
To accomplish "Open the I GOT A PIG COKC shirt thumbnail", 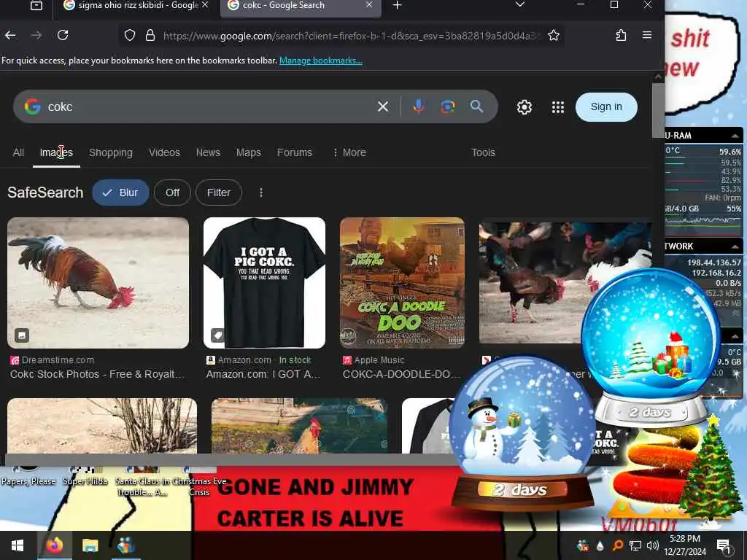I will tap(264, 283).
